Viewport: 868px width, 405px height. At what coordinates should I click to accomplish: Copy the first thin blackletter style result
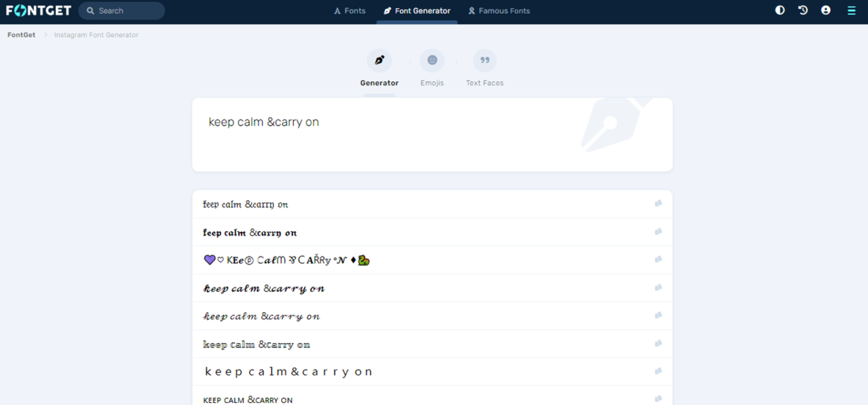(x=658, y=203)
